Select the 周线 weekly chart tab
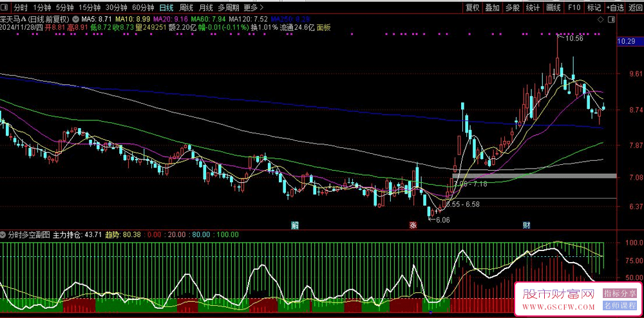Screen dimensions: 644x318 [186, 7]
